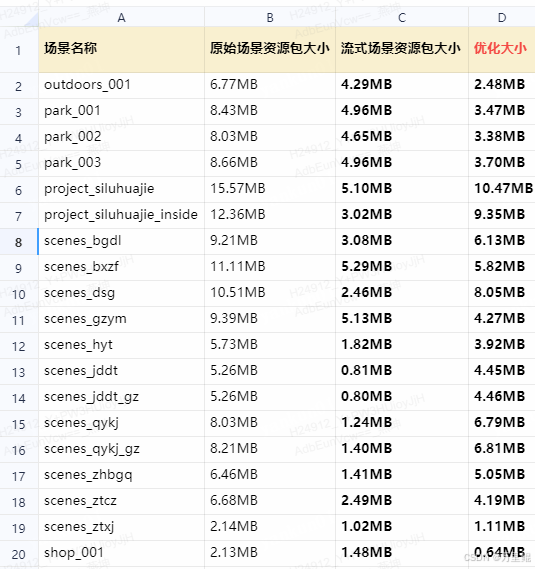
Task: Select cell 10.47MB
Action: tap(502, 189)
